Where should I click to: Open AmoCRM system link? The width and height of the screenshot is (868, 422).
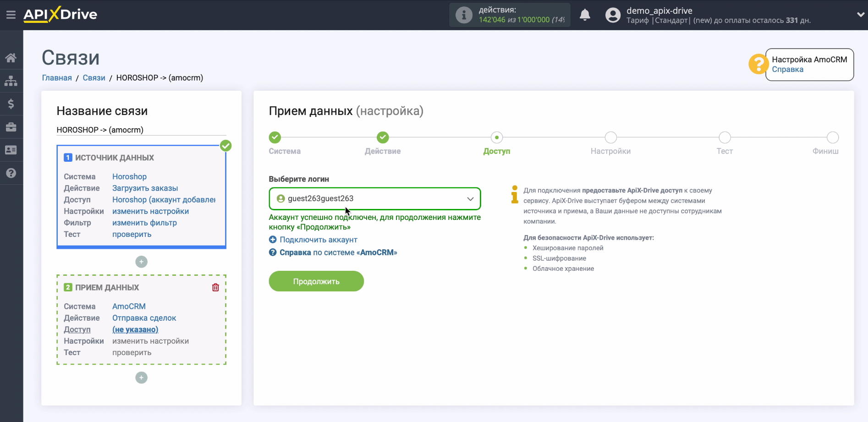(x=129, y=306)
